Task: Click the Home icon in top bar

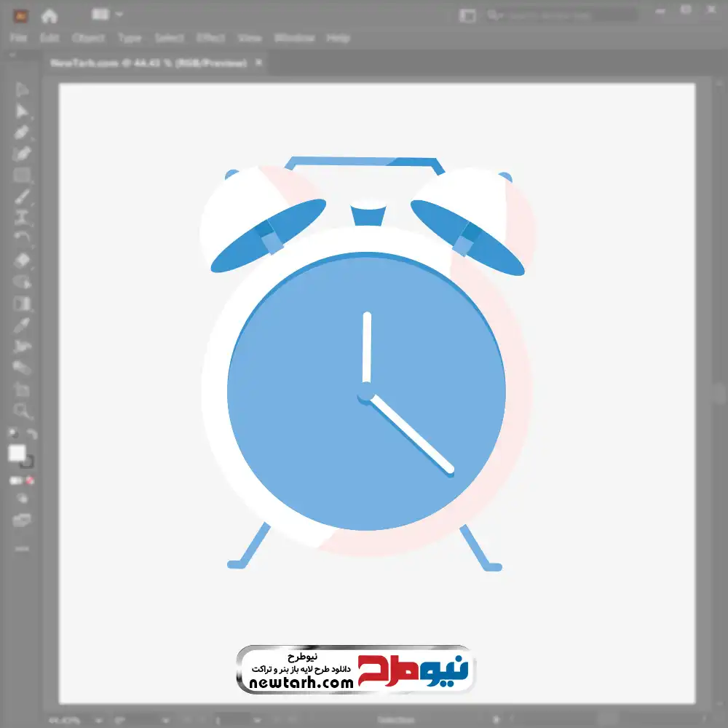Action: (50, 15)
